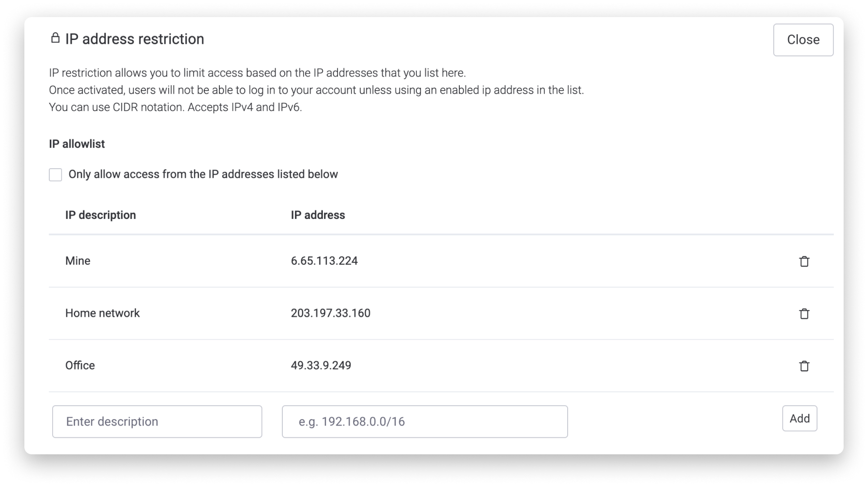868x486 pixels.
Task: Delete the Office IP entry
Action: (x=804, y=366)
